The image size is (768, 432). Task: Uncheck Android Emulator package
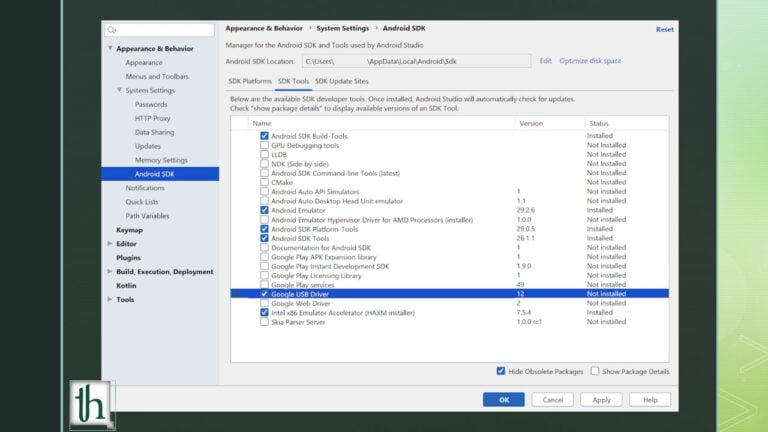pyautogui.click(x=264, y=210)
